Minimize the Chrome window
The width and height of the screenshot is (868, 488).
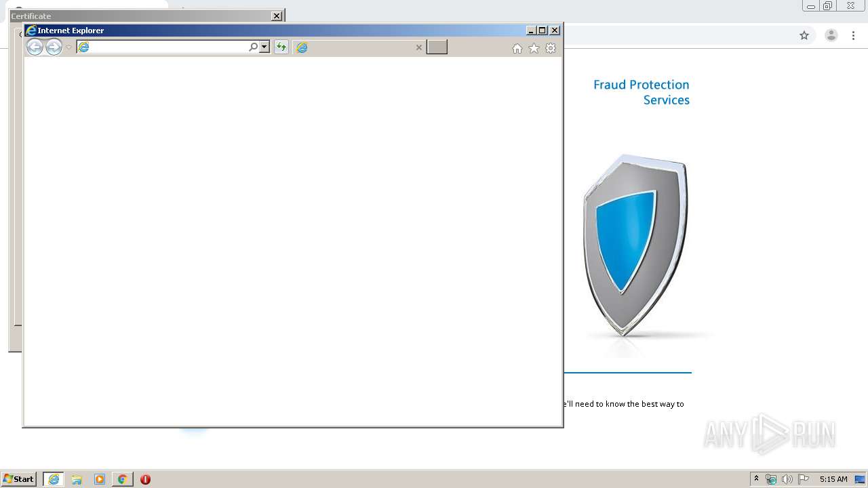click(x=811, y=6)
